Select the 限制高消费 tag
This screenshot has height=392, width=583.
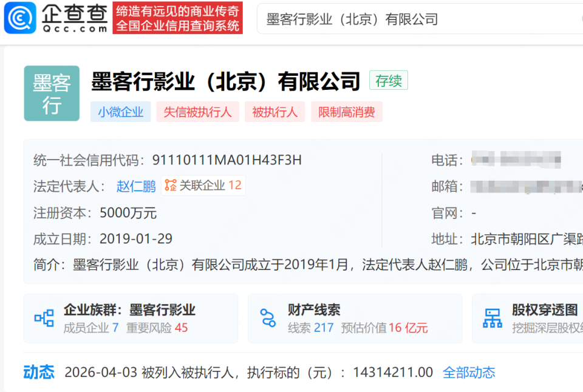click(346, 112)
